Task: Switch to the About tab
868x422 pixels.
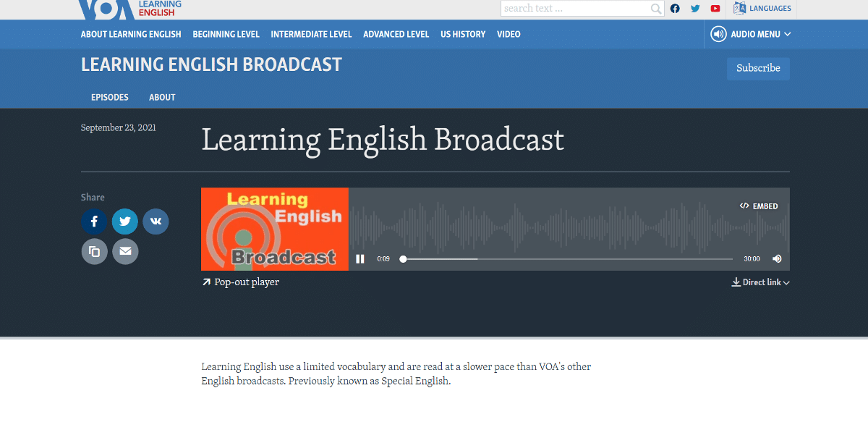Action: [162, 97]
